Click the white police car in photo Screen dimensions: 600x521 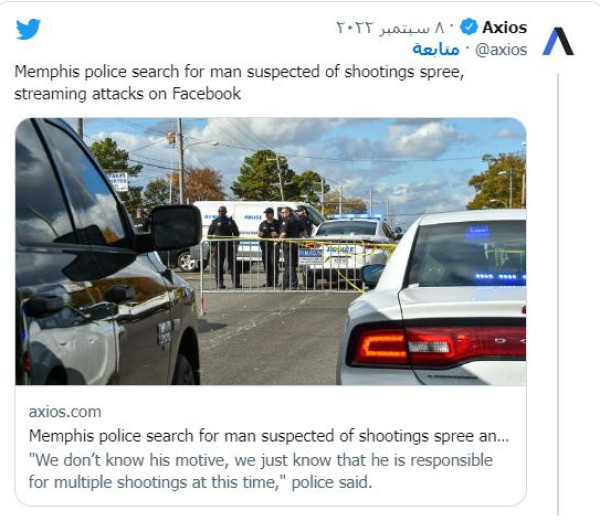tap(450, 310)
